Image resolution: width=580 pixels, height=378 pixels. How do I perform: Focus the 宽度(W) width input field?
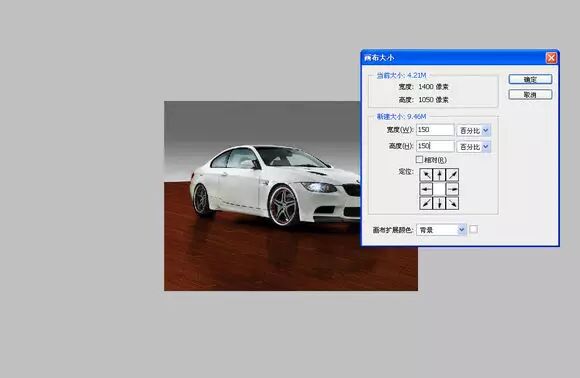click(435, 130)
